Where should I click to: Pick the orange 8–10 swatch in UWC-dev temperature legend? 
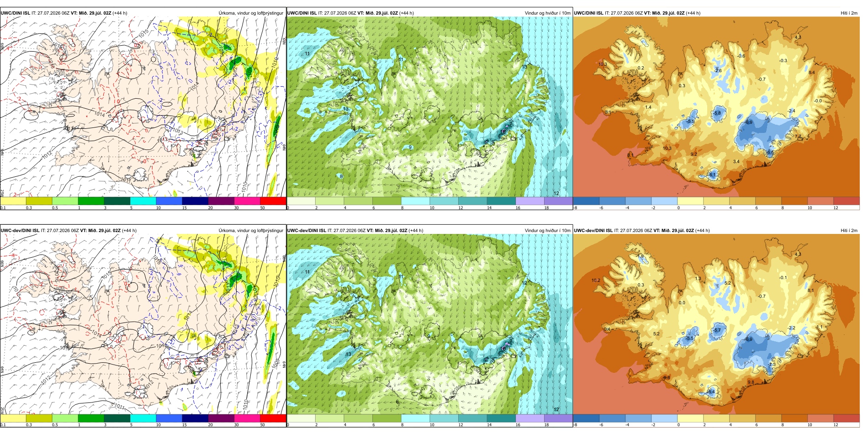coord(794,418)
